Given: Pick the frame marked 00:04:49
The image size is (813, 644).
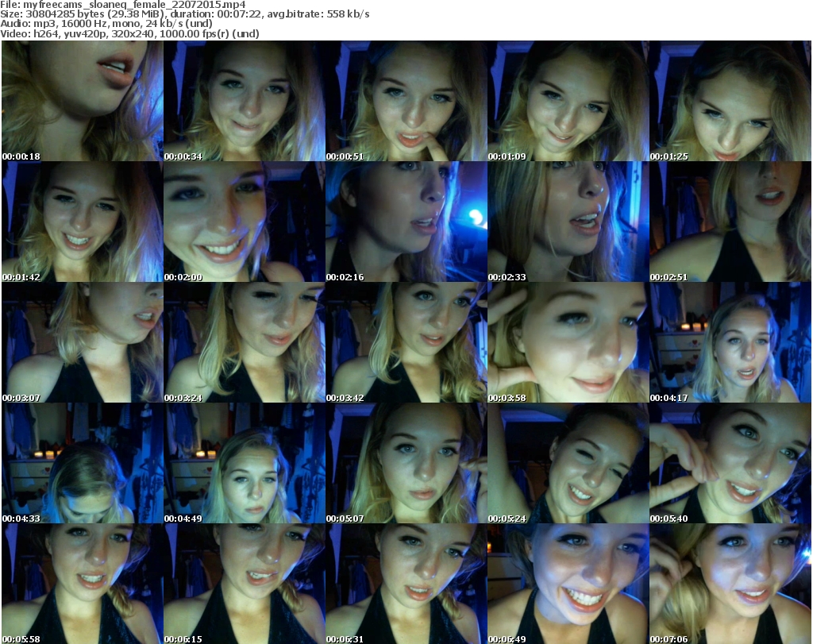Looking at the screenshot, I should [x=245, y=464].
